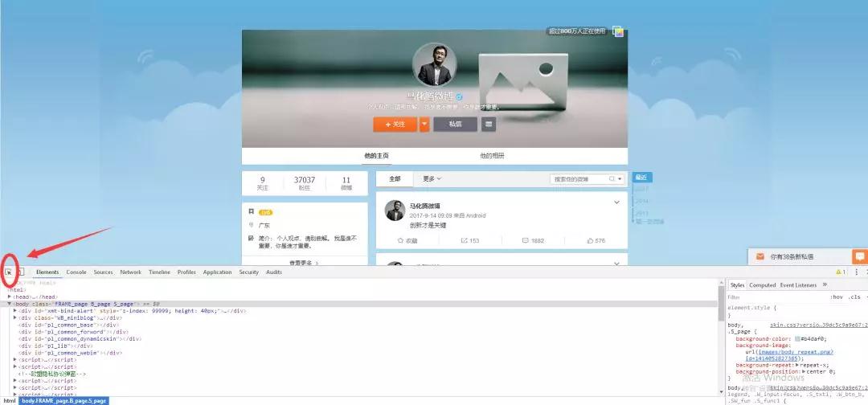Open the orange chat bubble icon

point(860,256)
